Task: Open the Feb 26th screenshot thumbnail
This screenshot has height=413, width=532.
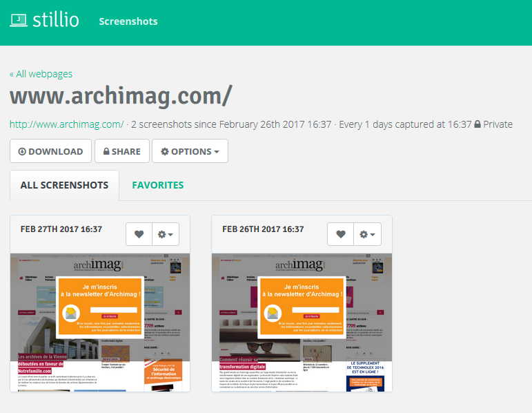Action: (x=302, y=322)
